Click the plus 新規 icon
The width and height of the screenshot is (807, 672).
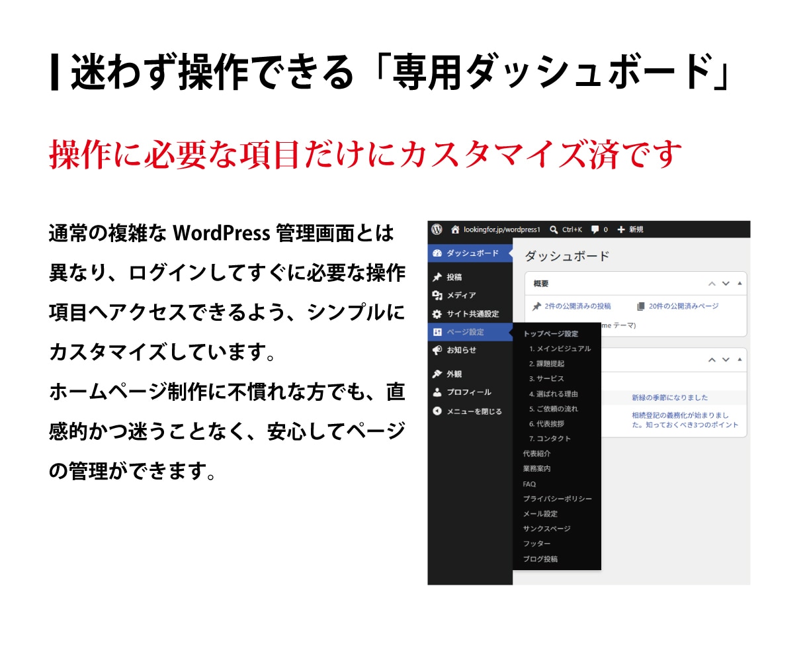coord(621,230)
